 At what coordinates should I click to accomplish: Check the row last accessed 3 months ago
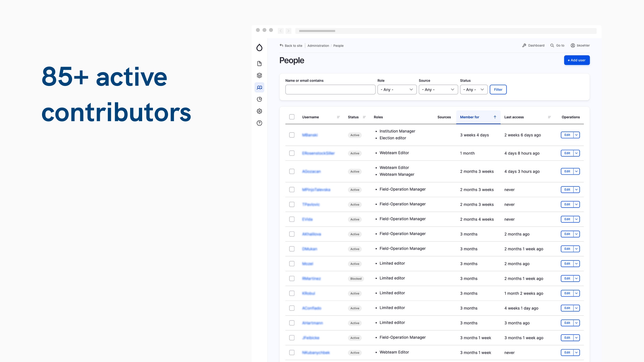tap(292, 323)
